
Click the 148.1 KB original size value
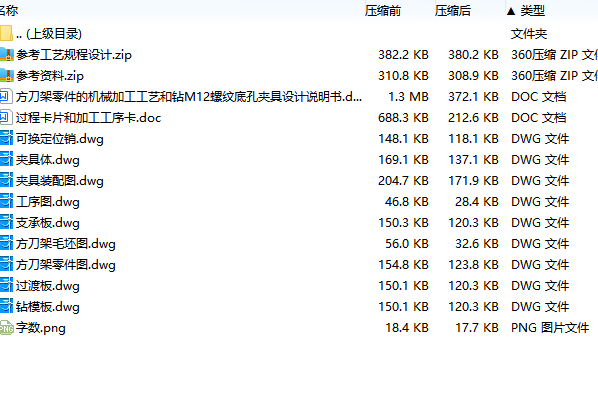(403, 139)
